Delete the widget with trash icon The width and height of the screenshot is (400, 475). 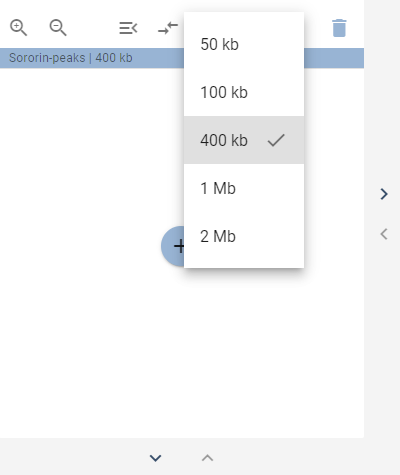click(339, 28)
